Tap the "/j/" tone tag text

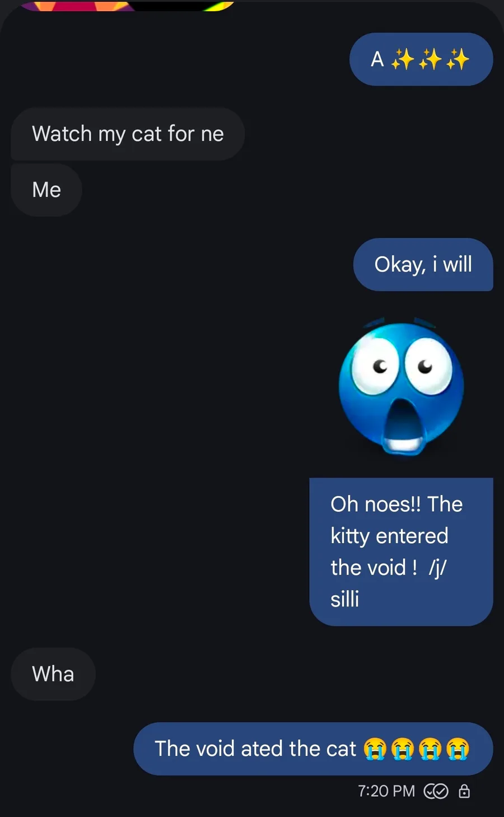(437, 568)
